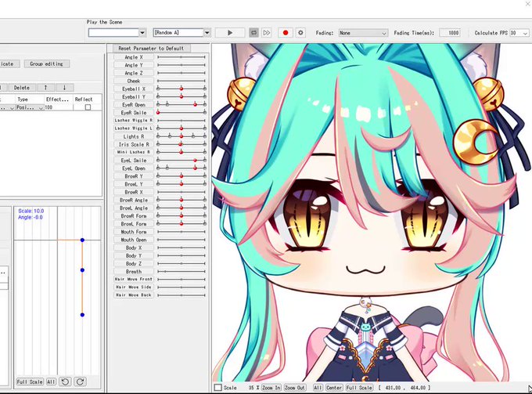The image size is (532, 394).
Task: Click the undo rotate-left icon
Action: point(65,381)
